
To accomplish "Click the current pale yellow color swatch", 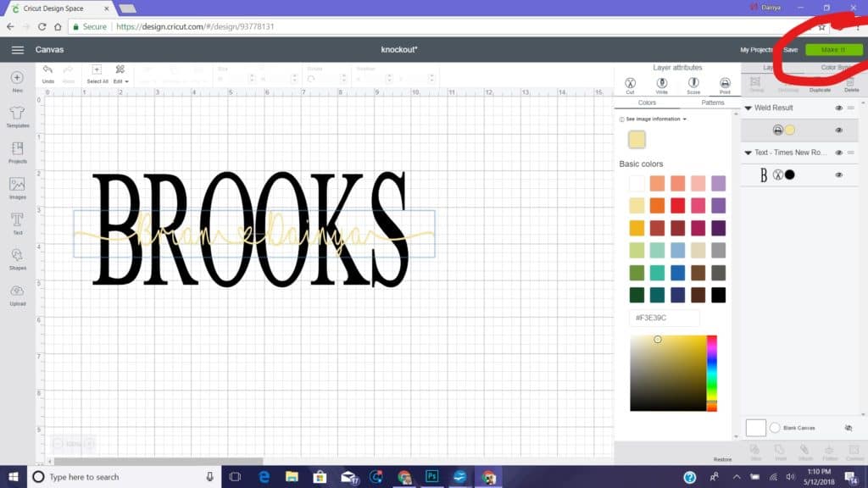I will (637, 140).
